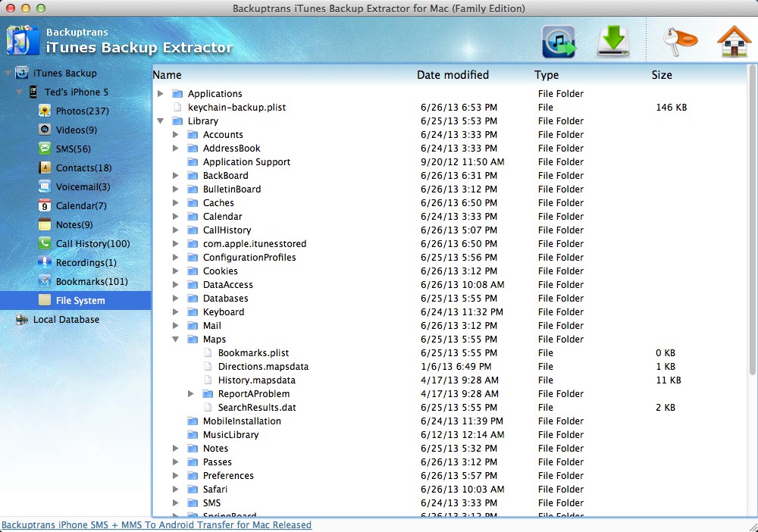
Task: Select the SMS(56) green message icon
Action: point(45,149)
